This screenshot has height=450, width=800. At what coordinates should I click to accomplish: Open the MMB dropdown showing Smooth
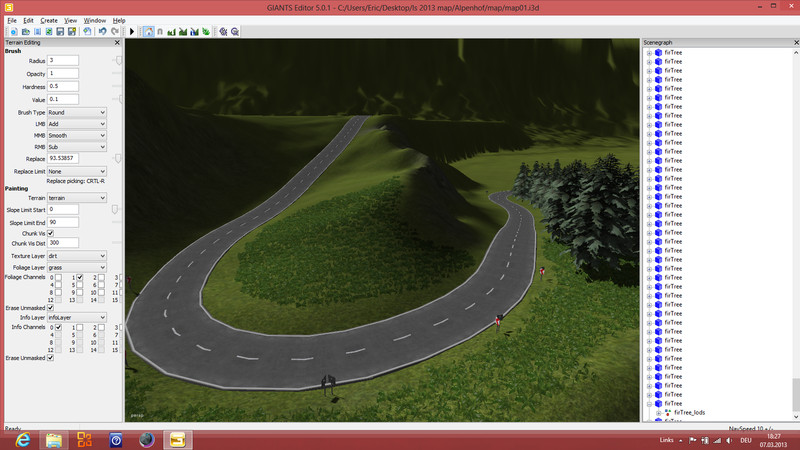pos(77,136)
